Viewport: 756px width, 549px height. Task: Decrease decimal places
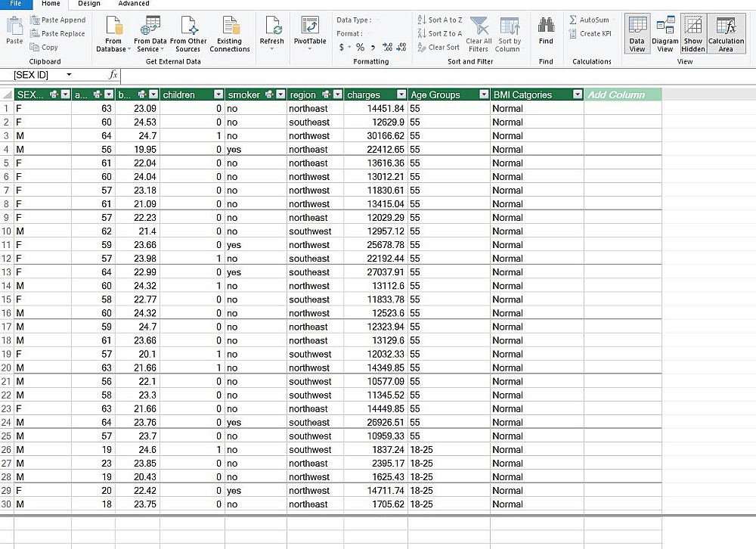[401, 47]
